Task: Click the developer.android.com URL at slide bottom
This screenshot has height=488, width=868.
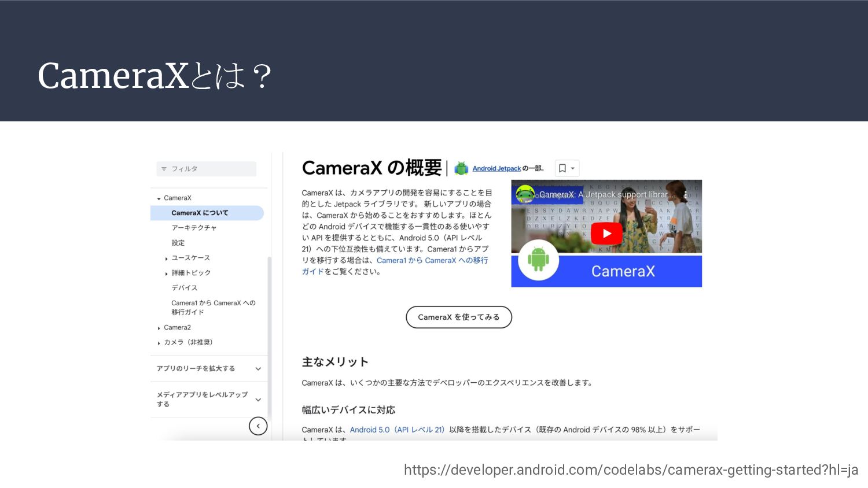Action: 631,470
